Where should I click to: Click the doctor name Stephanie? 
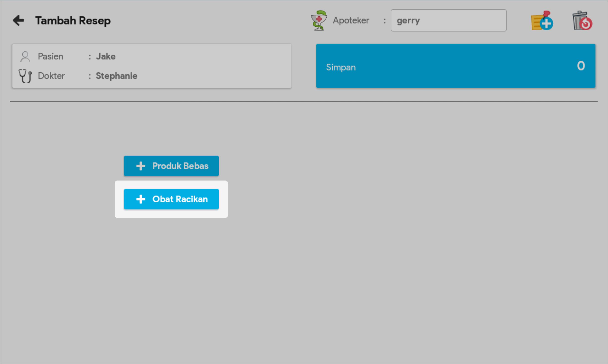[116, 76]
